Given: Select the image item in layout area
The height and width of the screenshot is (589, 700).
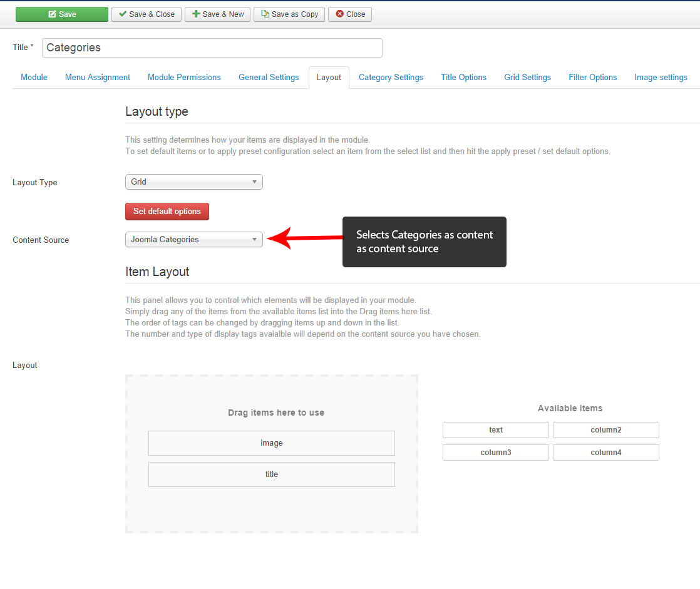Looking at the screenshot, I should (x=272, y=443).
